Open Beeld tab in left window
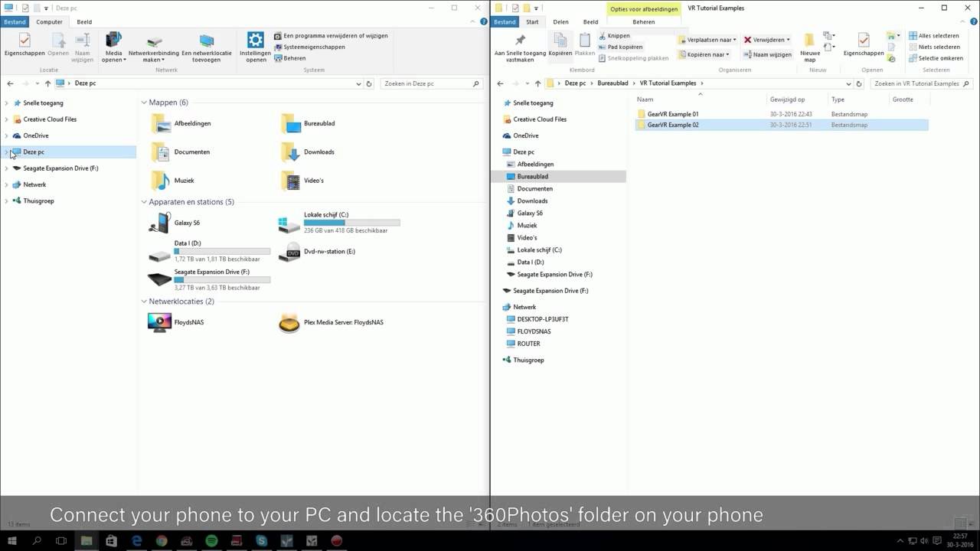The width and height of the screenshot is (980, 551). 84,22
